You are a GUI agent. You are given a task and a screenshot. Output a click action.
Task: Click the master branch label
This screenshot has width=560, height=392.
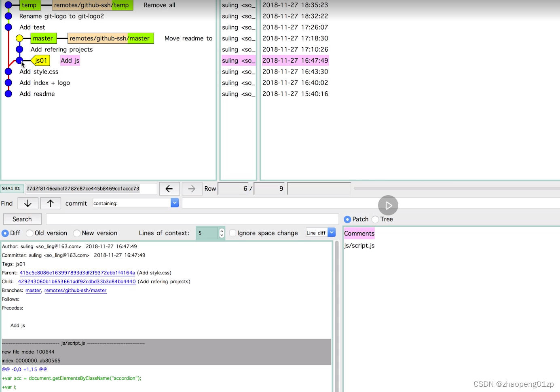coord(43,38)
